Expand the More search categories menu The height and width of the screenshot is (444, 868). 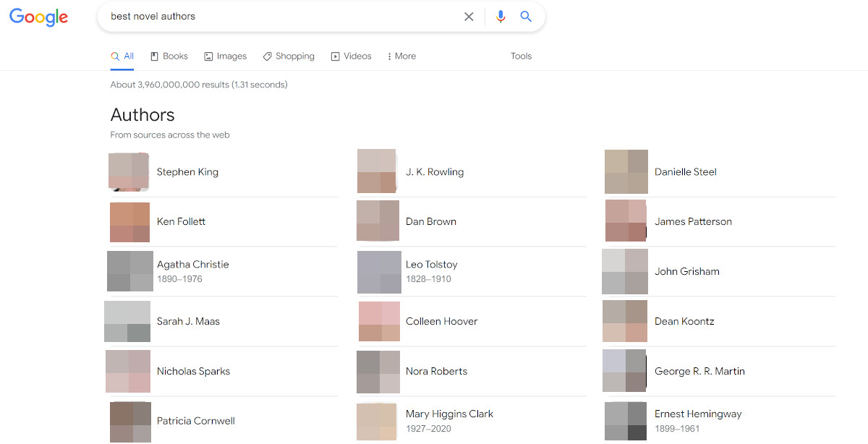[401, 56]
